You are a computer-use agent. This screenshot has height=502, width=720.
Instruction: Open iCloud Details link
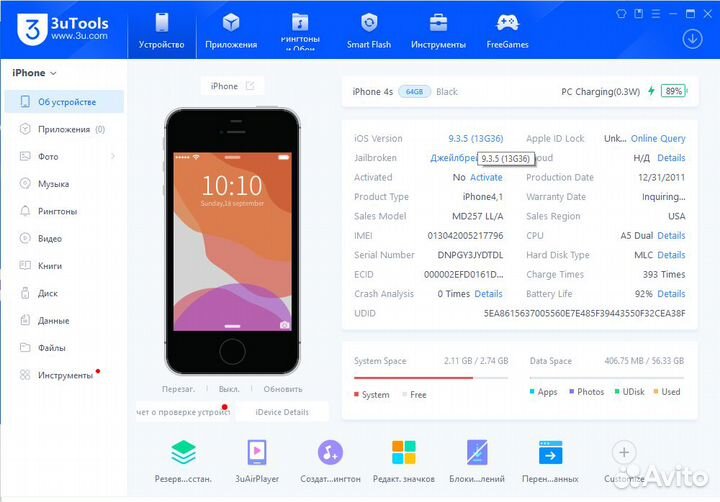click(671, 158)
